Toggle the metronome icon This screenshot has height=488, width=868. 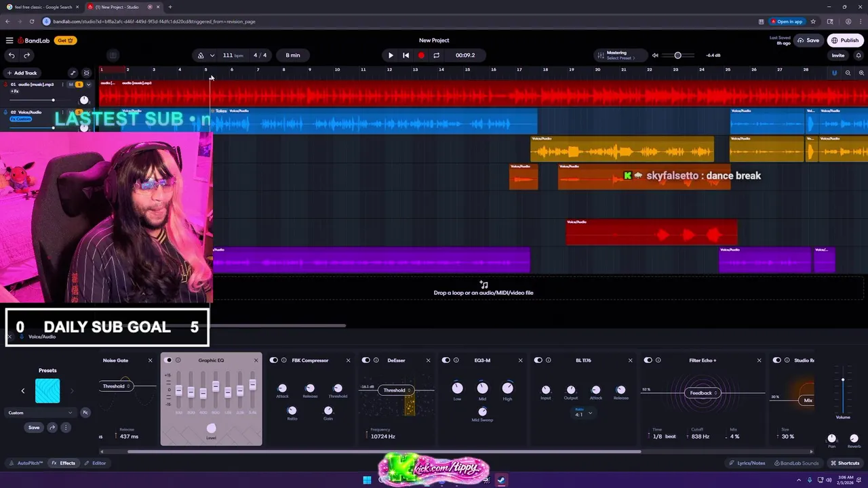201,55
